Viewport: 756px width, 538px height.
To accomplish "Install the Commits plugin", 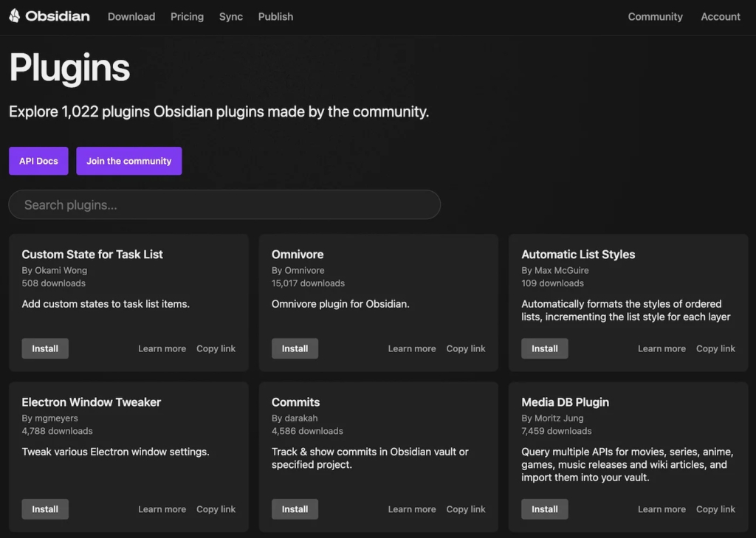I will click(x=295, y=509).
